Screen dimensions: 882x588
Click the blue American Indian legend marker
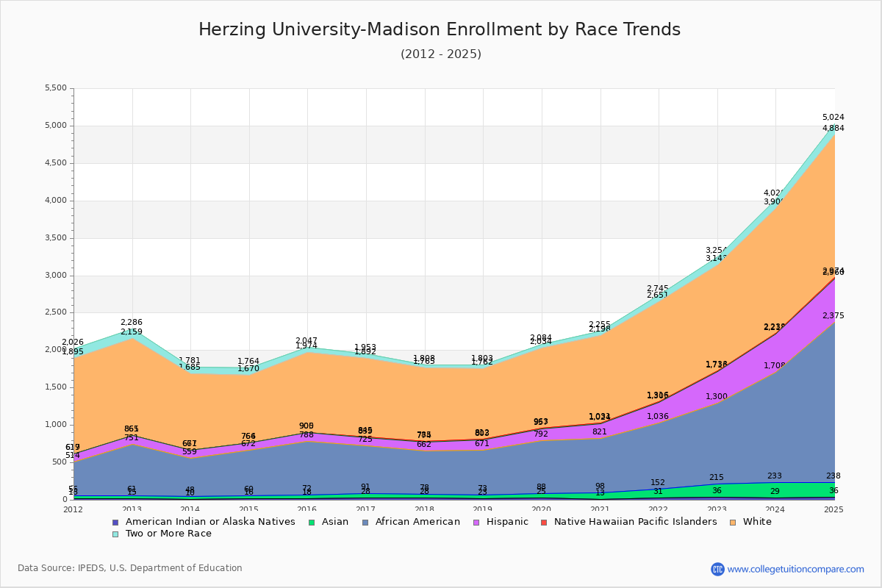(x=115, y=522)
